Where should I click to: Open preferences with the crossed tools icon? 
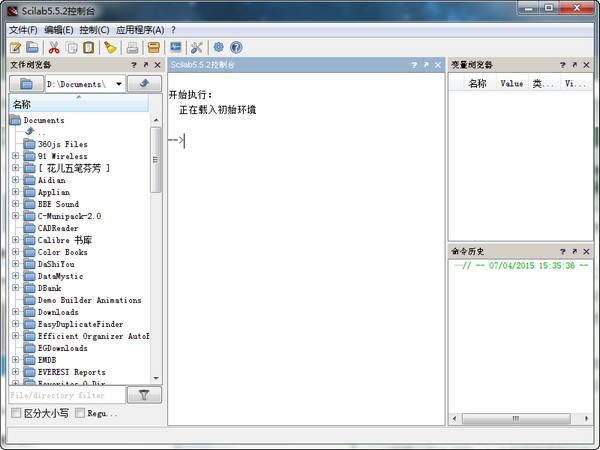pyautogui.click(x=197, y=47)
